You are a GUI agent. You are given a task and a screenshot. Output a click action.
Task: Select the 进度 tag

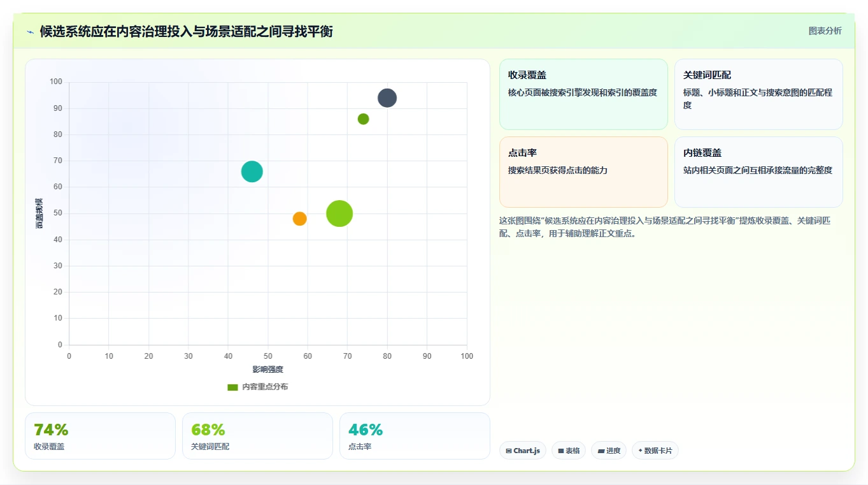[x=609, y=451]
